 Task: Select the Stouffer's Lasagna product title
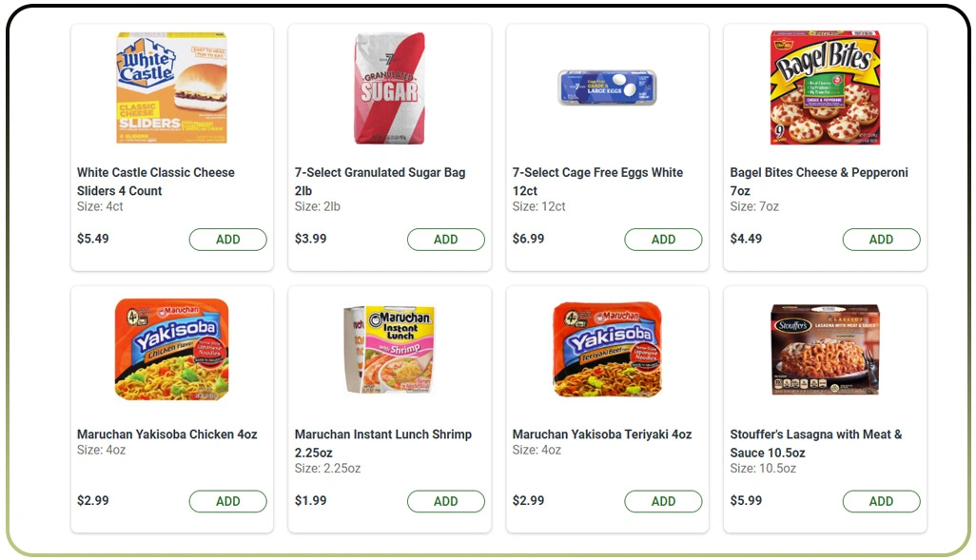click(818, 443)
